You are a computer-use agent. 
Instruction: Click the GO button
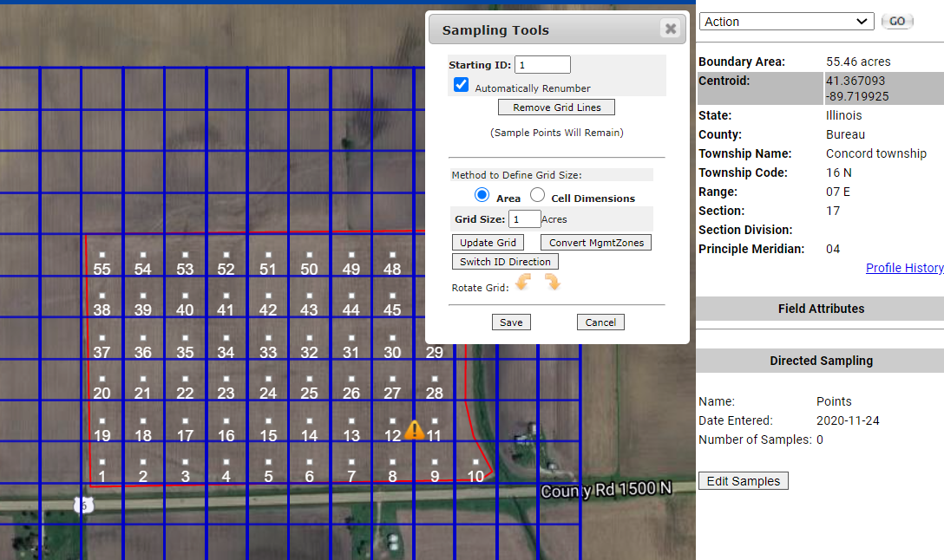pyautogui.click(x=897, y=21)
